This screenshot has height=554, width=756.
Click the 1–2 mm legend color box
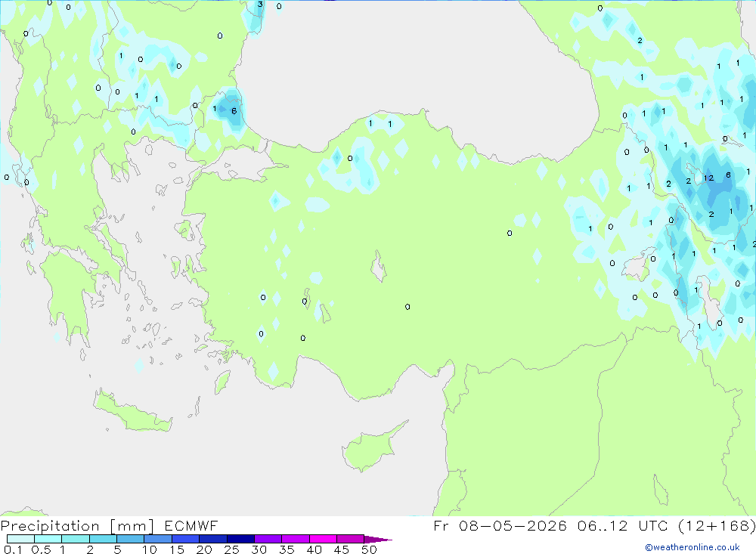(x=76, y=539)
